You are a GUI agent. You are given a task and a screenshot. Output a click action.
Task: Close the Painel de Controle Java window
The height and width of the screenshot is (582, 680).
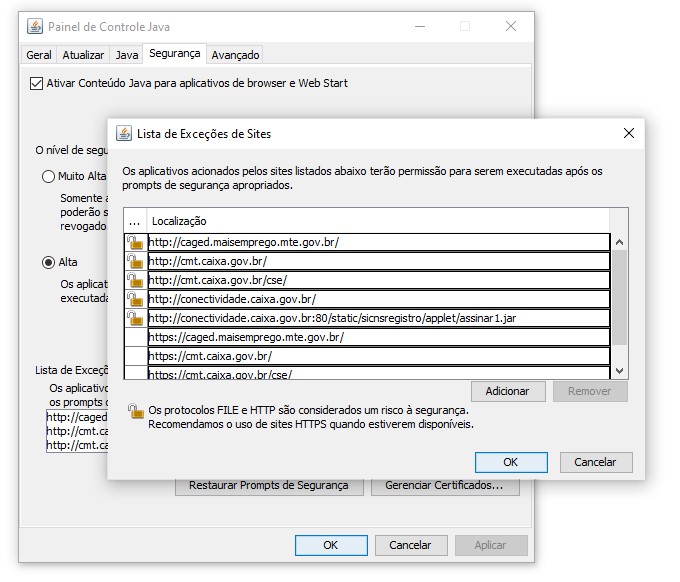pos(511,26)
